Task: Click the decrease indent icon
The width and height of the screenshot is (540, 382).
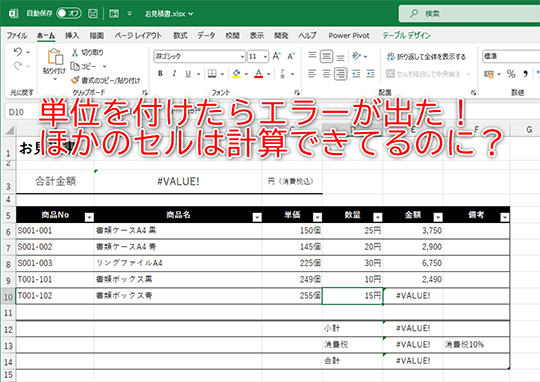Action: click(x=356, y=74)
